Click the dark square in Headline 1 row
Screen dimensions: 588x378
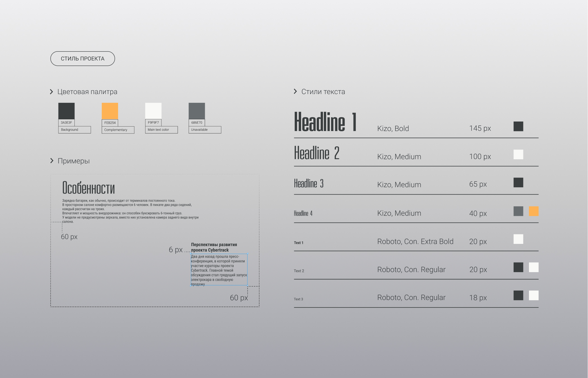click(x=518, y=126)
